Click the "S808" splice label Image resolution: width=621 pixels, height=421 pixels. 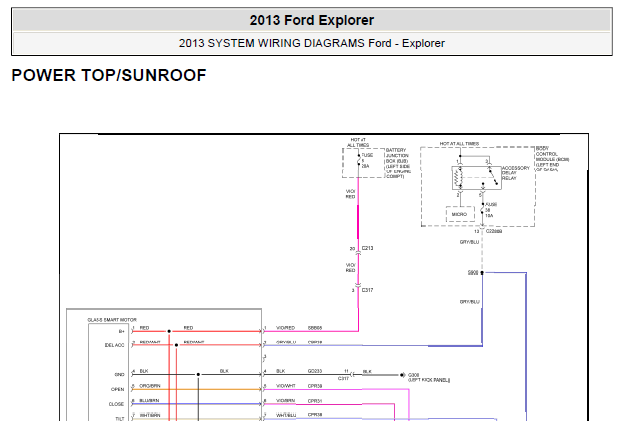(473, 273)
